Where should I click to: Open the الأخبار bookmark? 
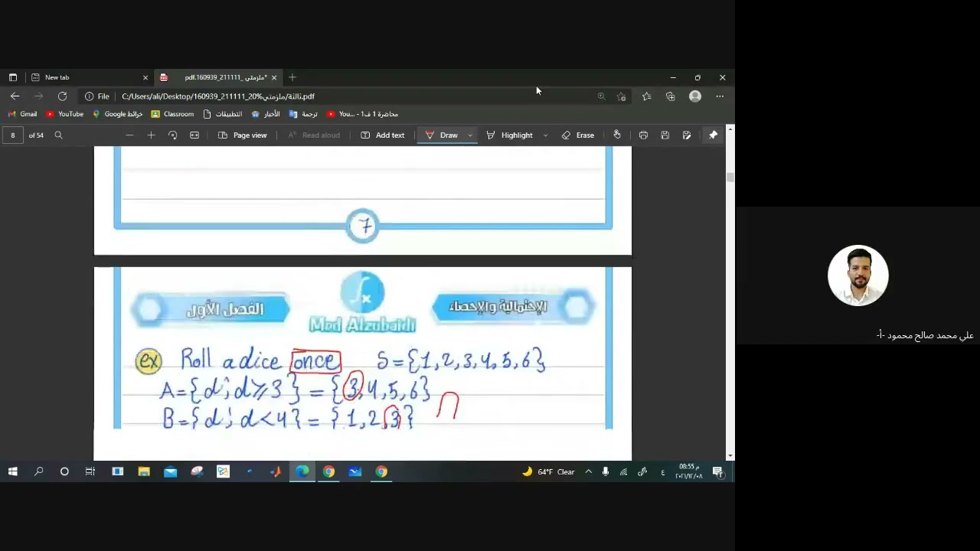tap(266, 114)
